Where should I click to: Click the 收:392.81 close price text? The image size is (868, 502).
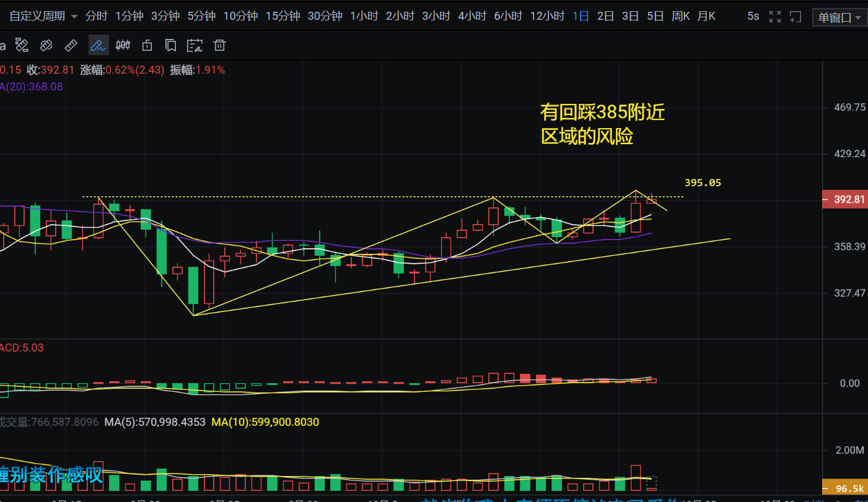pos(50,70)
